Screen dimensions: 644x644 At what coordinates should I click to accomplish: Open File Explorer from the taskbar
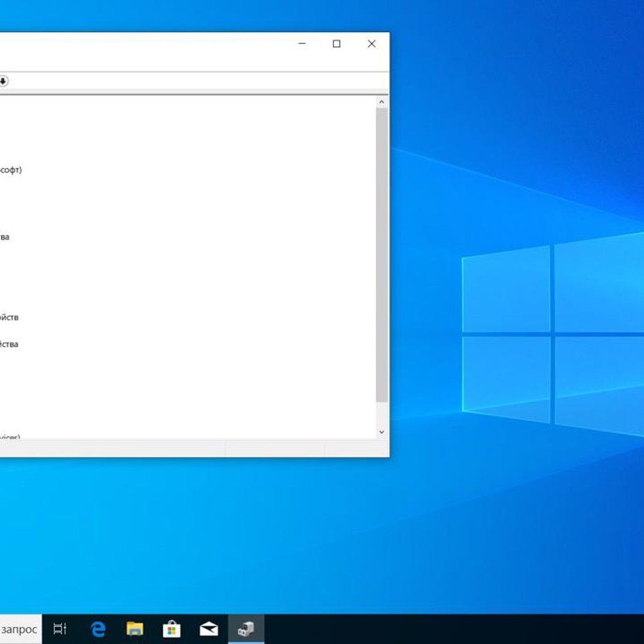135,629
